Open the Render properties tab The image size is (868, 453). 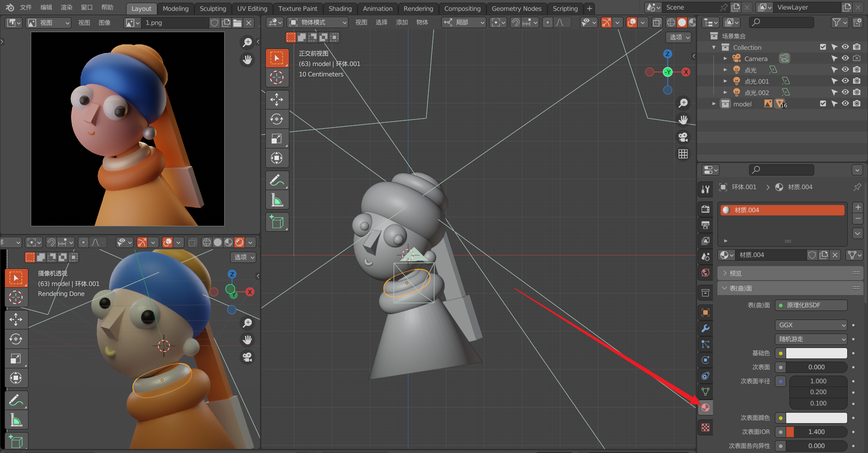(x=705, y=209)
